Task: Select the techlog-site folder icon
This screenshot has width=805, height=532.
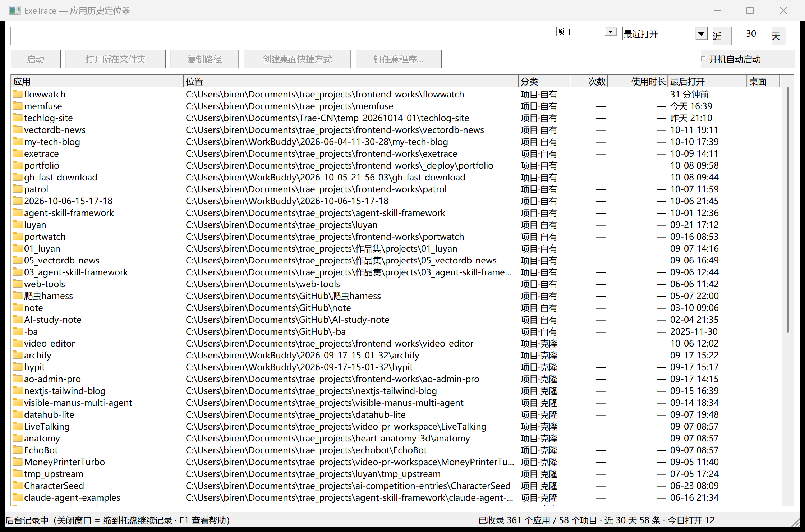Action: point(18,118)
